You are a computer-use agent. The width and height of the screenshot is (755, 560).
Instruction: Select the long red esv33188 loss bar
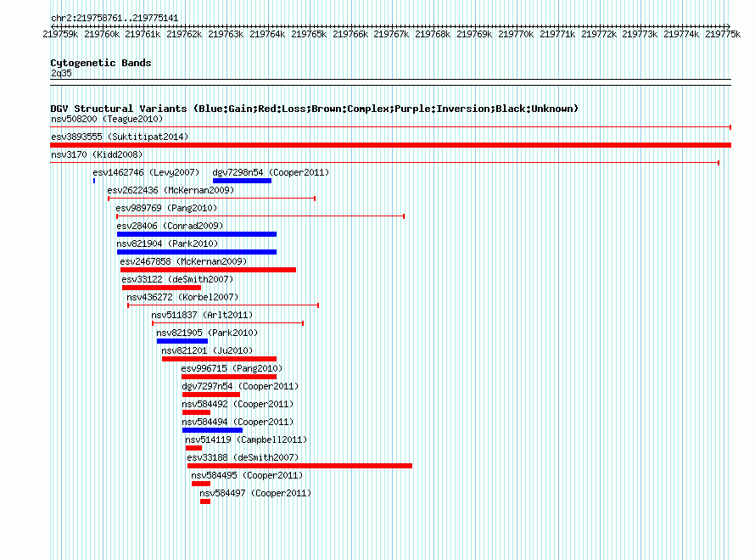(299, 466)
